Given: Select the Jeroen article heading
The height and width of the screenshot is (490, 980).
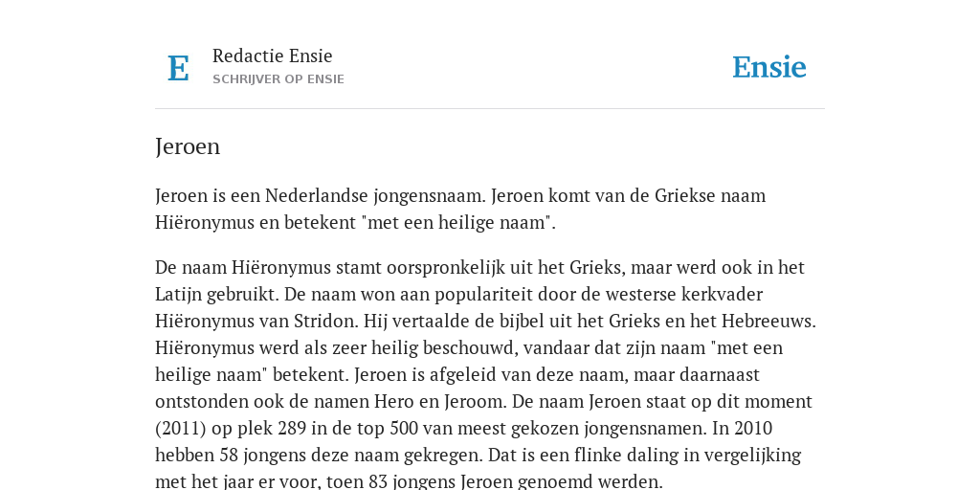Looking at the screenshot, I should tap(188, 146).
